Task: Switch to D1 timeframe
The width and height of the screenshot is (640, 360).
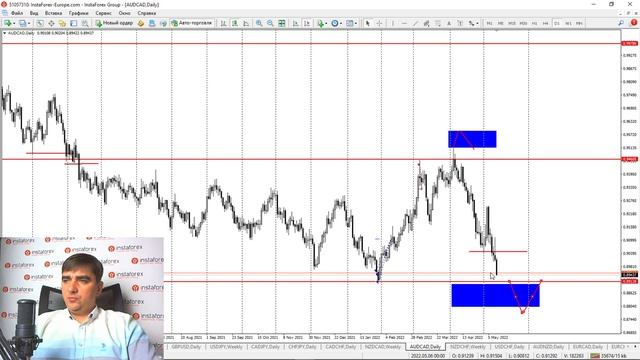Action: pyautogui.click(x=557, y=23)
